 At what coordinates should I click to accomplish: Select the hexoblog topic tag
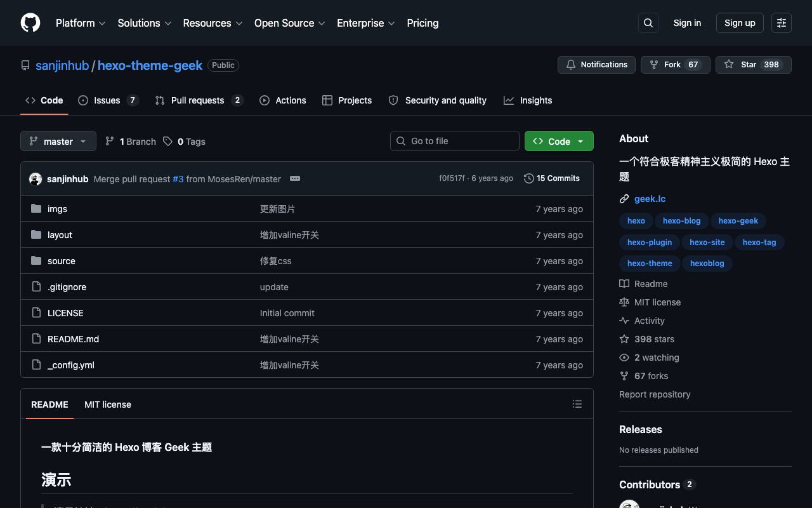point(707,264)
